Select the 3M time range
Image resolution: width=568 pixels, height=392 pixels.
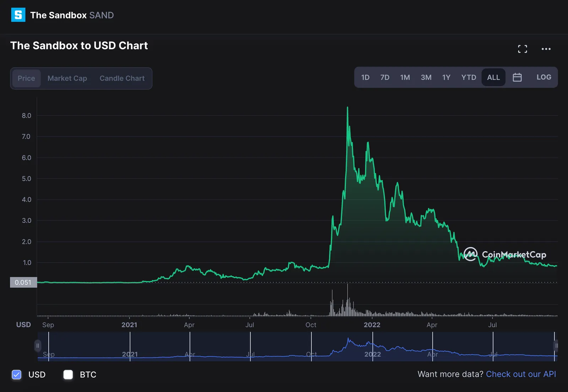coord(426,77)
